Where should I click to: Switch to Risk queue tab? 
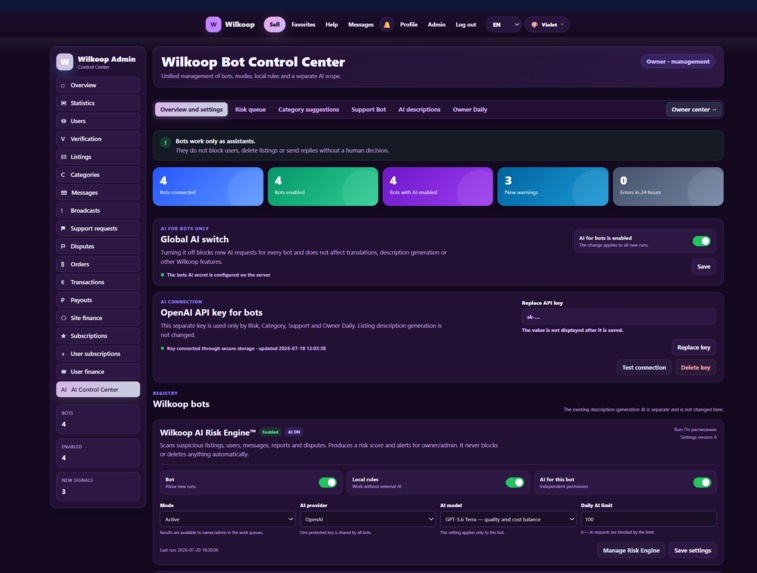pos(250,110)
